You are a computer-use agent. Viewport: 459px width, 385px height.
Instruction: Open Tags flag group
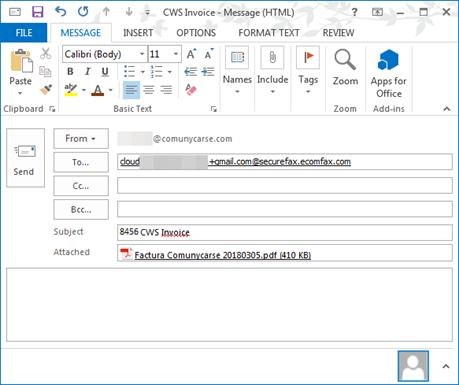click(x=308, y=71)
